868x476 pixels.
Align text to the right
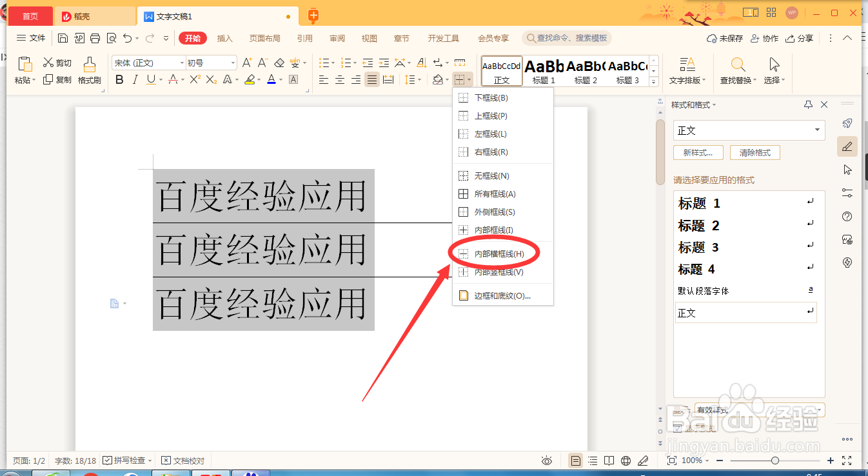356,80
